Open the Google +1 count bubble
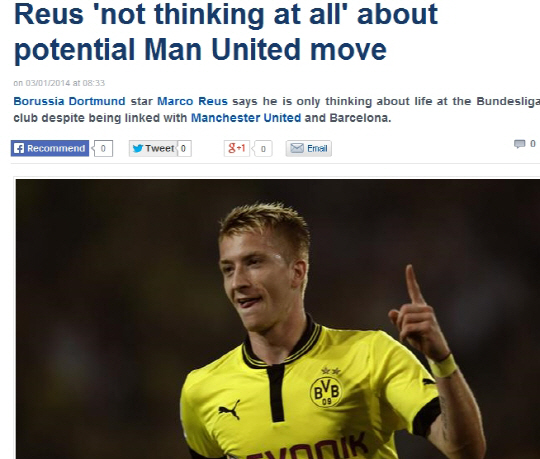This screenshot has width=540, height=459. [263, 149]
